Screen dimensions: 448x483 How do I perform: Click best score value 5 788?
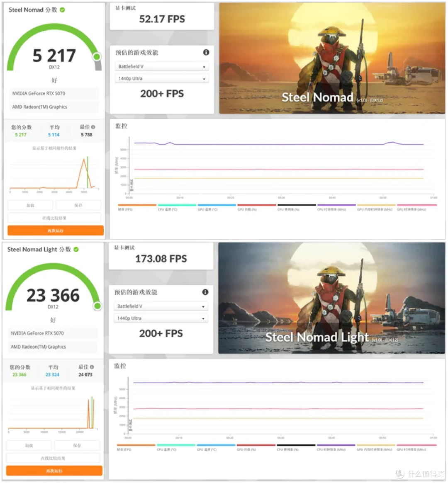click(x=87, y=135)
